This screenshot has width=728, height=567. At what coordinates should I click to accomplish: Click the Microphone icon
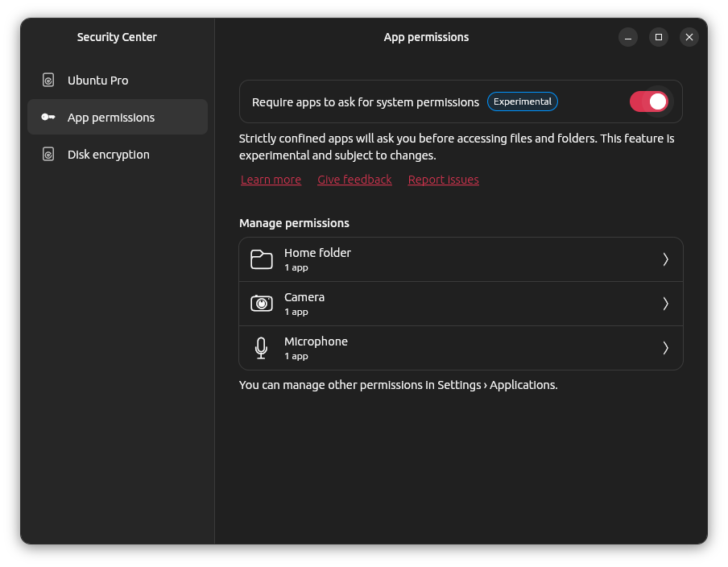pyautogui.click(x=261, y=347)
